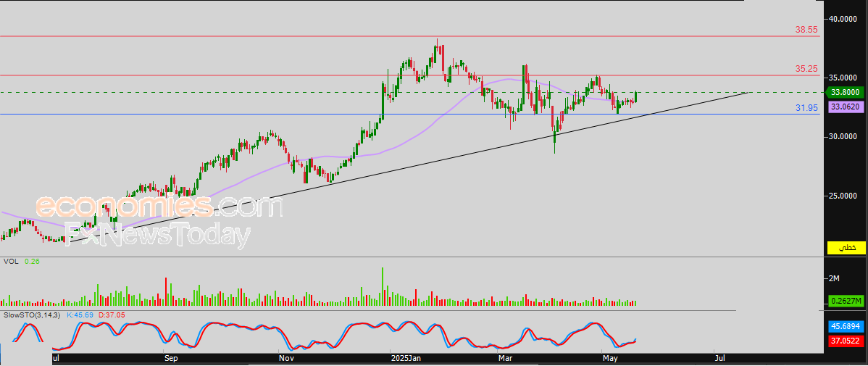Select the green 0.2627M volume tag
Image resolution: width=868 pixels, height=366 pixels.
846,301
